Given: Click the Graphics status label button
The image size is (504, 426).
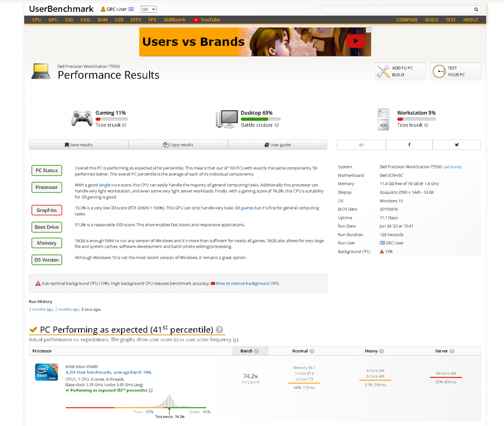Looking at the screenshot, I should click(x=47, y=210).
